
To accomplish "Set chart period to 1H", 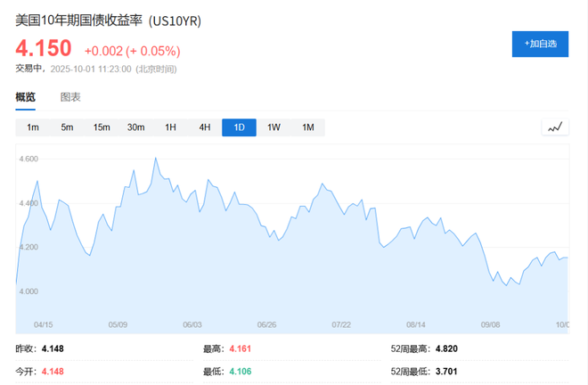I will coord(170,127).
